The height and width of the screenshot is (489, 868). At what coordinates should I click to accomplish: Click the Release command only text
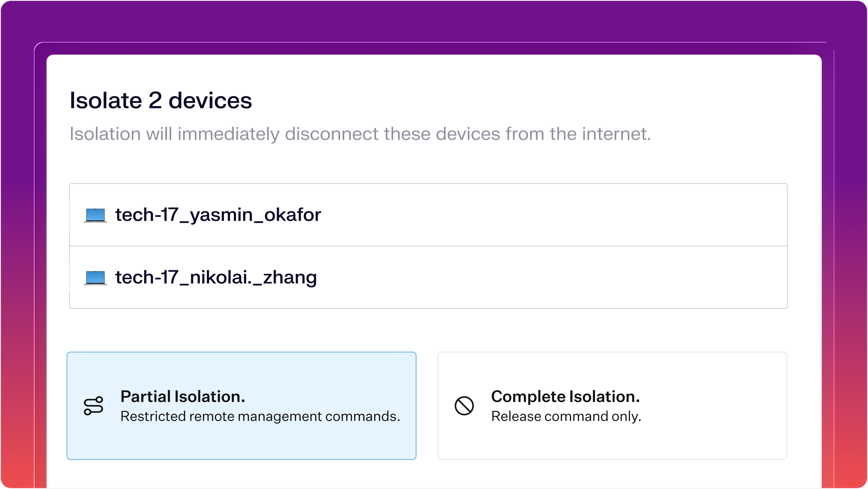[566, 417]
